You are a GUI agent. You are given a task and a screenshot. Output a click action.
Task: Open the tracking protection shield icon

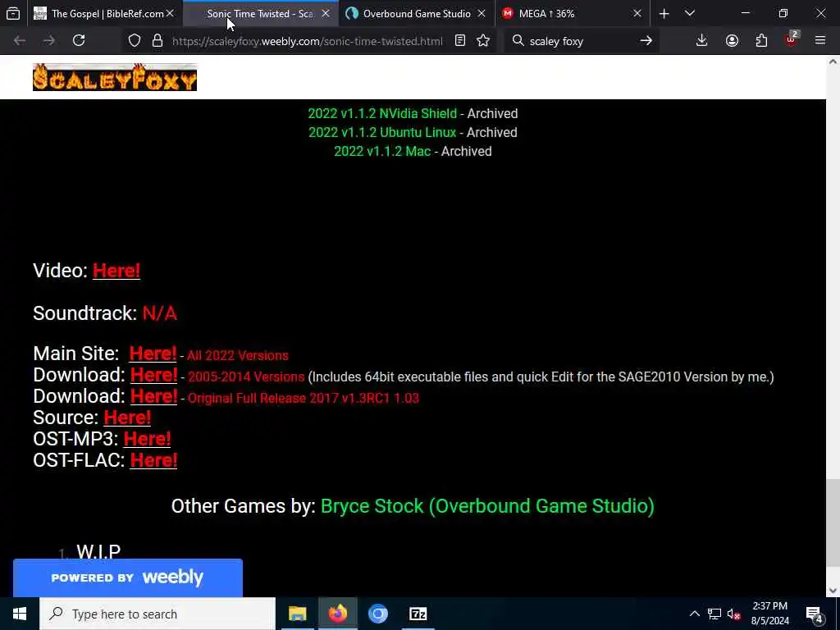tap(135, 41)
